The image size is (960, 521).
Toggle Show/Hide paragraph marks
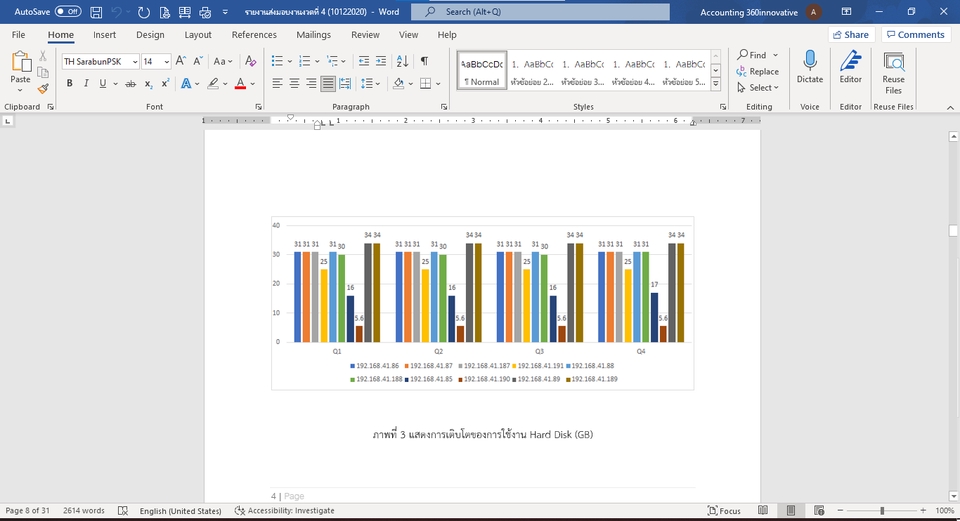coord(424,61)
